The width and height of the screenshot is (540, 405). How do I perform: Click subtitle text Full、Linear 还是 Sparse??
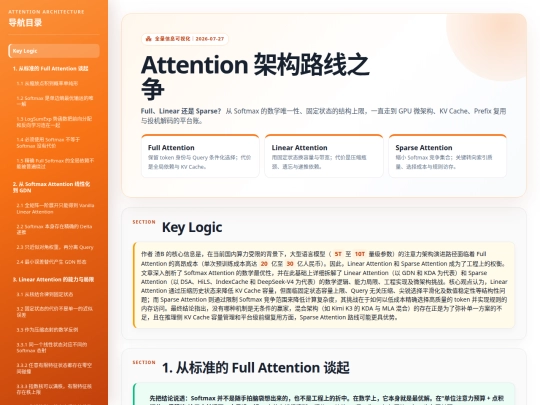(181, 111)
